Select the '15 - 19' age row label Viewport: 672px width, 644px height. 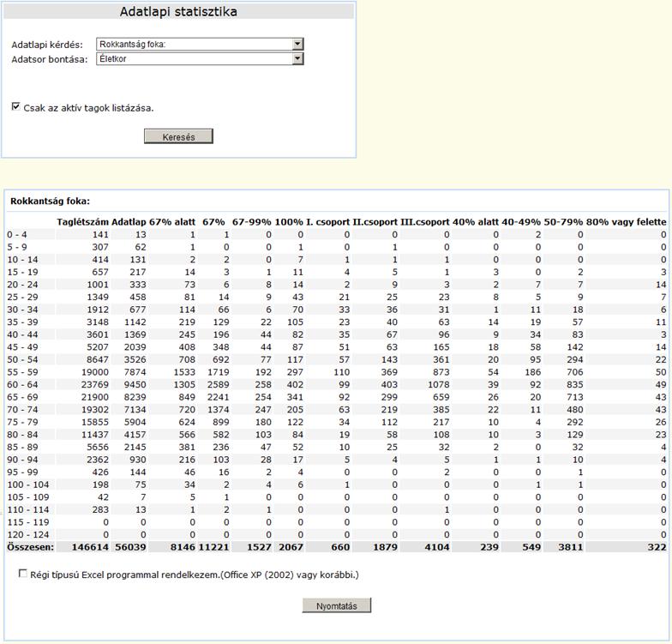(22, 272)
